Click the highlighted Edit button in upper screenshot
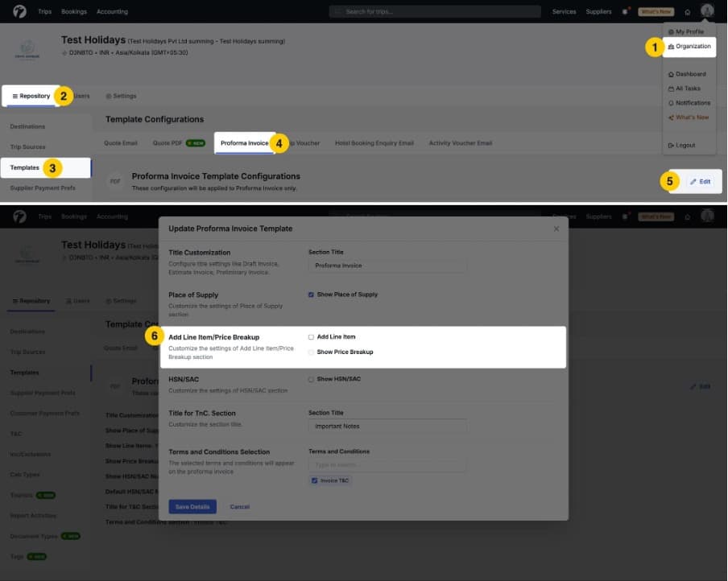This screenshot has width=728, height=581. pos(700,181)
